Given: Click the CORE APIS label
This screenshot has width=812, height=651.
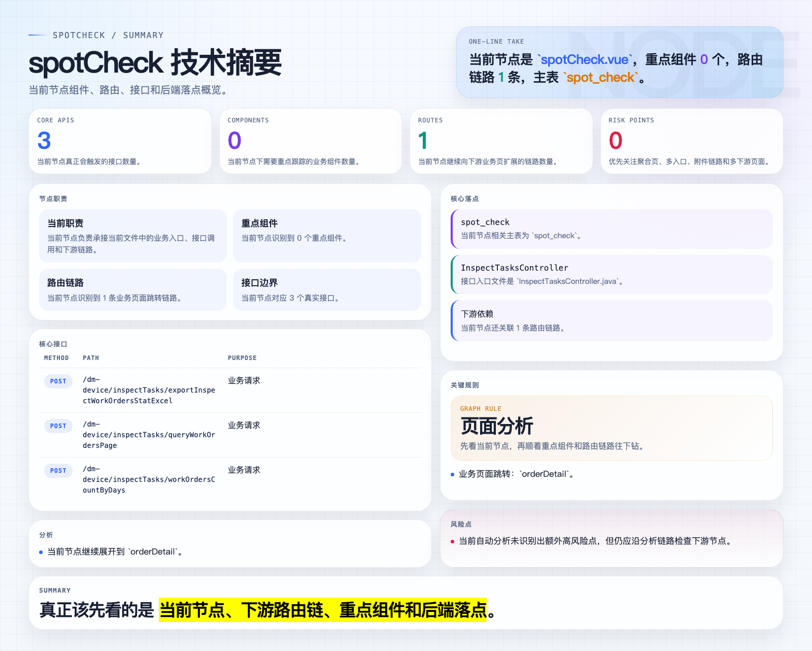Looking at the screenshot, I should (x=55, y=120).
